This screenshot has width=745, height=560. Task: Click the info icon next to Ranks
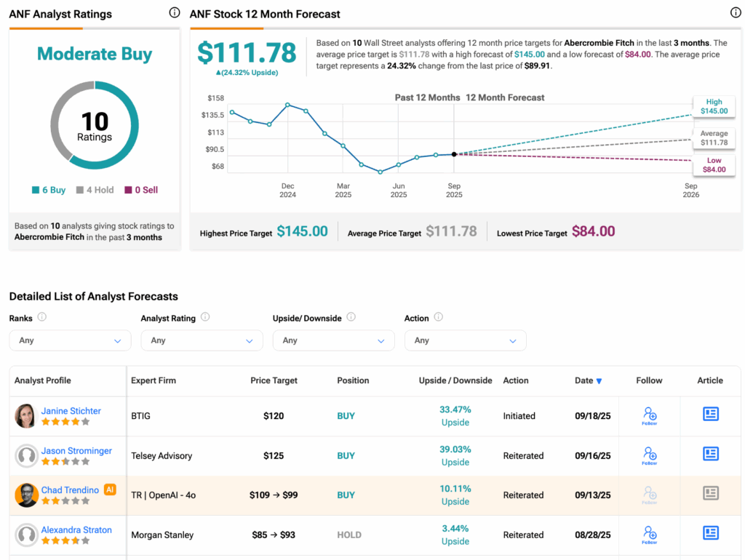point(42,317)
